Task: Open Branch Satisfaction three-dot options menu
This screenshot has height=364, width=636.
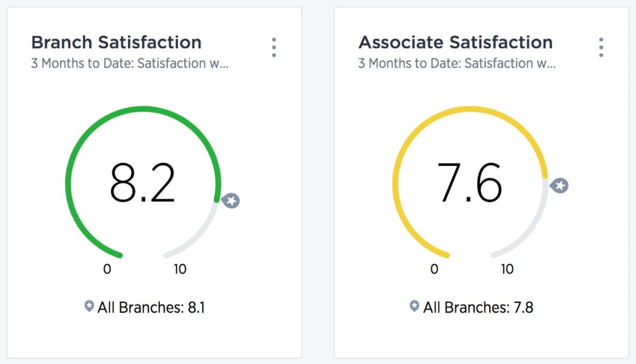Action: coord(274,47)
